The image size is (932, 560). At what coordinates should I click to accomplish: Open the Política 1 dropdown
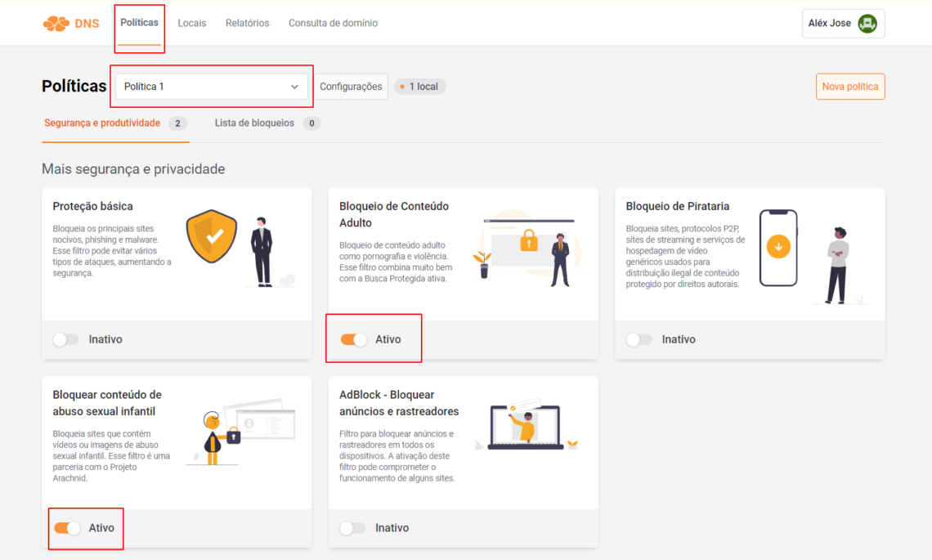click(x=212, y=87)
